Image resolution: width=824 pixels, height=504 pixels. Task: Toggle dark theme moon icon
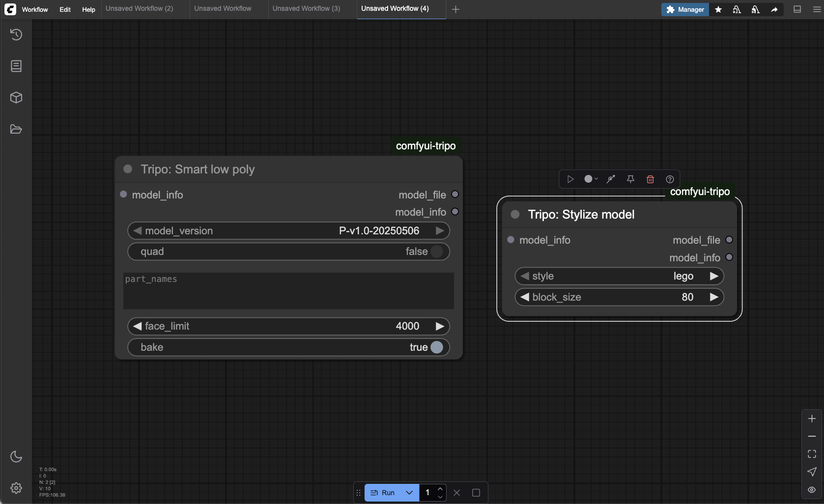[16, 456]
